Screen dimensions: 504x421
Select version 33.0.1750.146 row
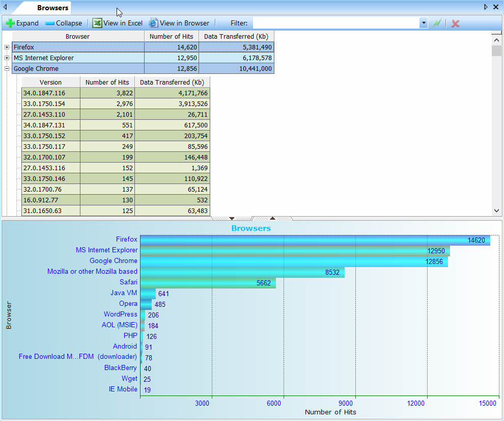click(x=116, y=178)
